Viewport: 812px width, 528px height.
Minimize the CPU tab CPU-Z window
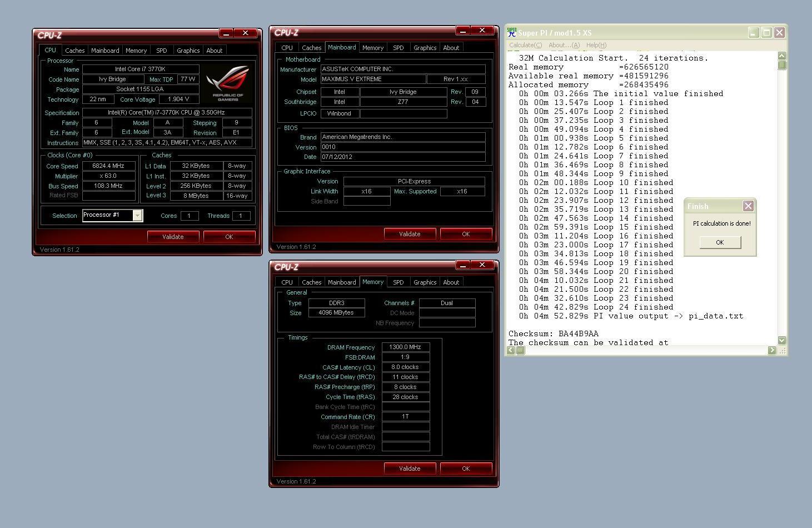(226, 33)
